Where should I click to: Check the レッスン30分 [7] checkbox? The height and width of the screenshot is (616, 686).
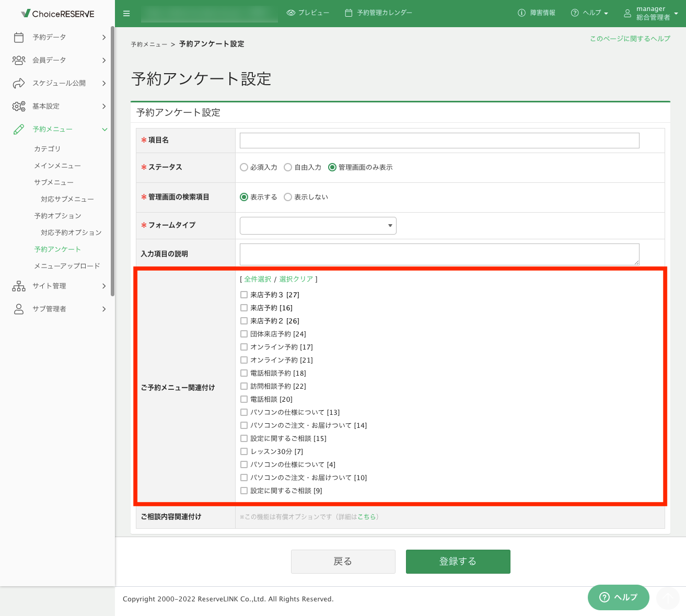click(x=244, y=451)
